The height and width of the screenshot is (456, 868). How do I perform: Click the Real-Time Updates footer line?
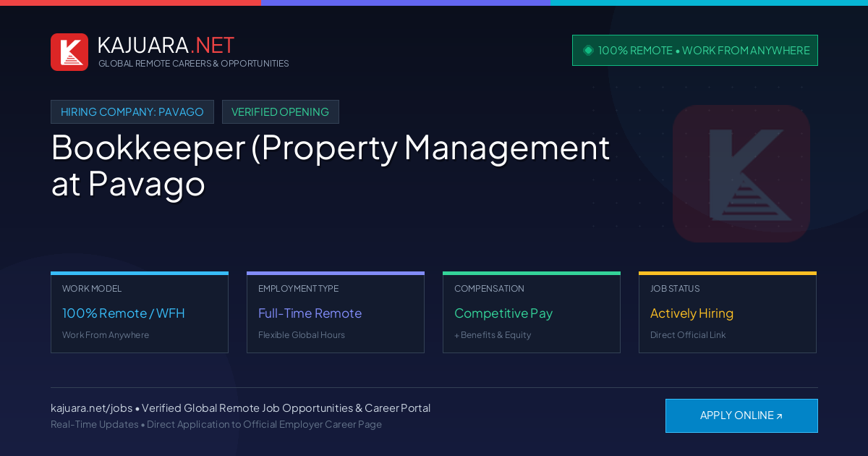point(216,424)
